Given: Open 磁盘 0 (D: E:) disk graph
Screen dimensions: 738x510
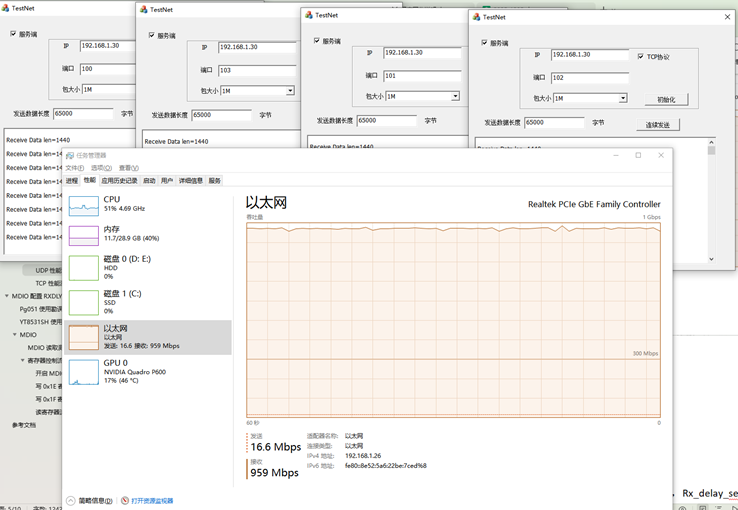Looking at the screenshot, I should pyautogui.click(x=84, y=267).
